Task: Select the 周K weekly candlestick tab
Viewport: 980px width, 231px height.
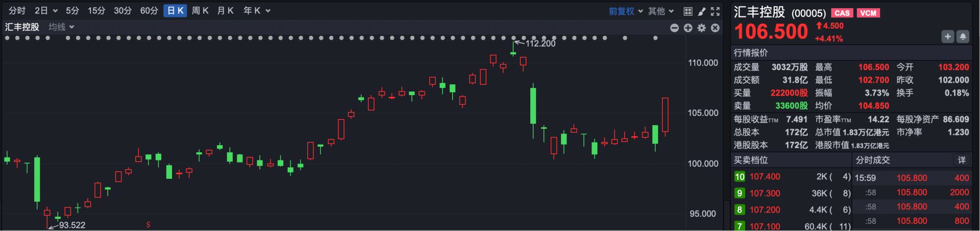Action: (200, 11)
